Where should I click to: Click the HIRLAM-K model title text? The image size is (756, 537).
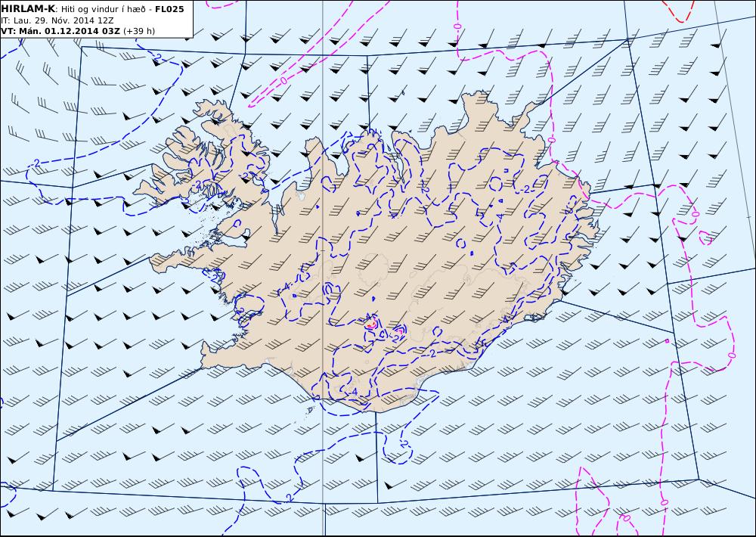point(28,9)
